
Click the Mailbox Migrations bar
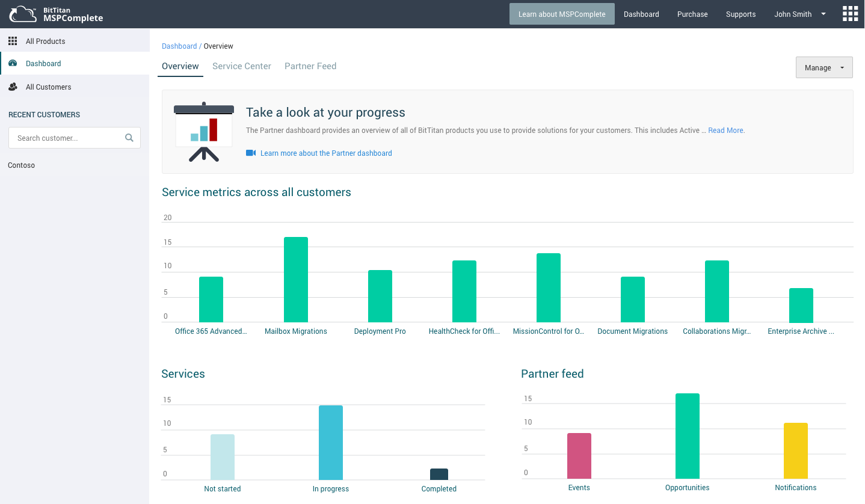coord(296,280)
